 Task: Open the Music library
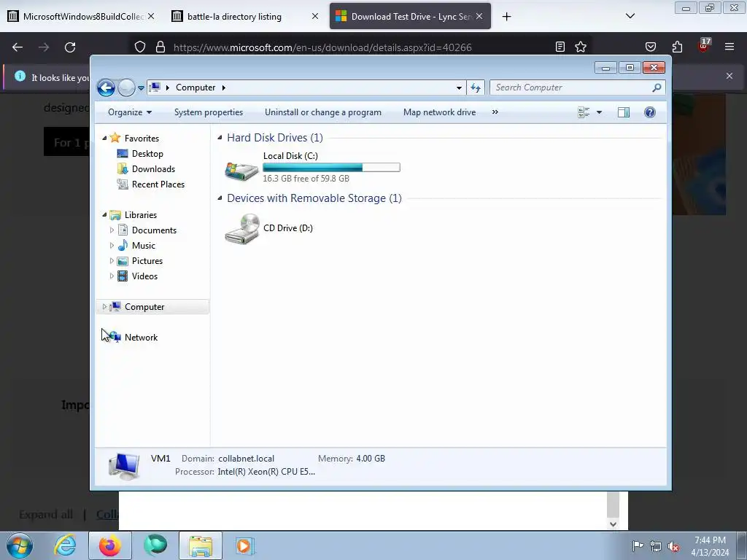tap(144, 246)
